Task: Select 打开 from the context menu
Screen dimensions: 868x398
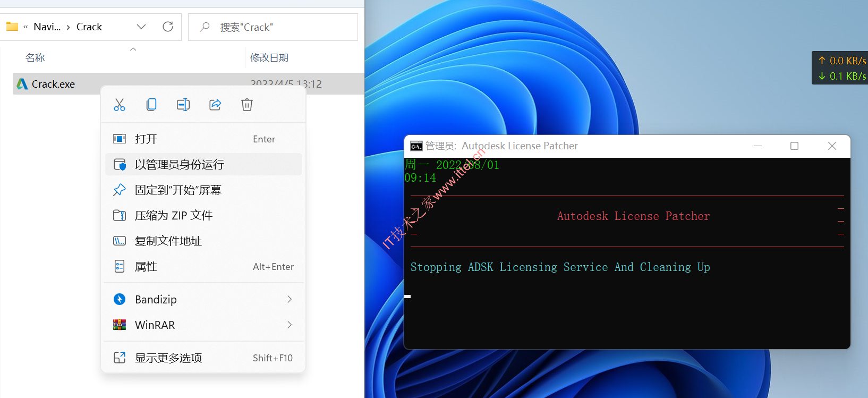Action: (x=204, y=139)
